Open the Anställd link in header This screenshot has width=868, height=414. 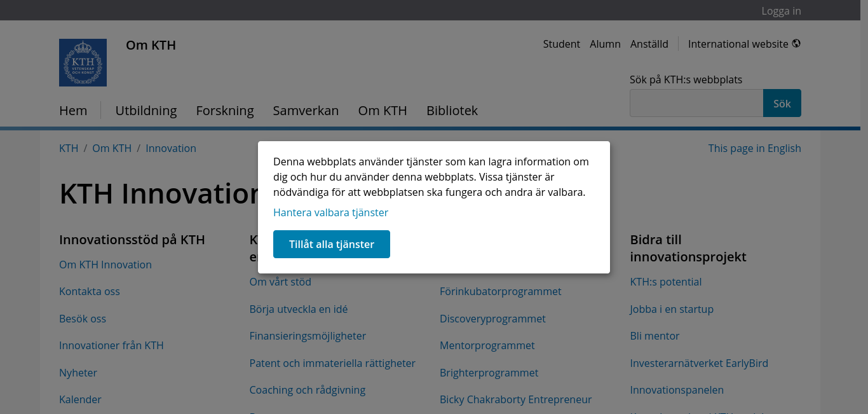[649, 44]
